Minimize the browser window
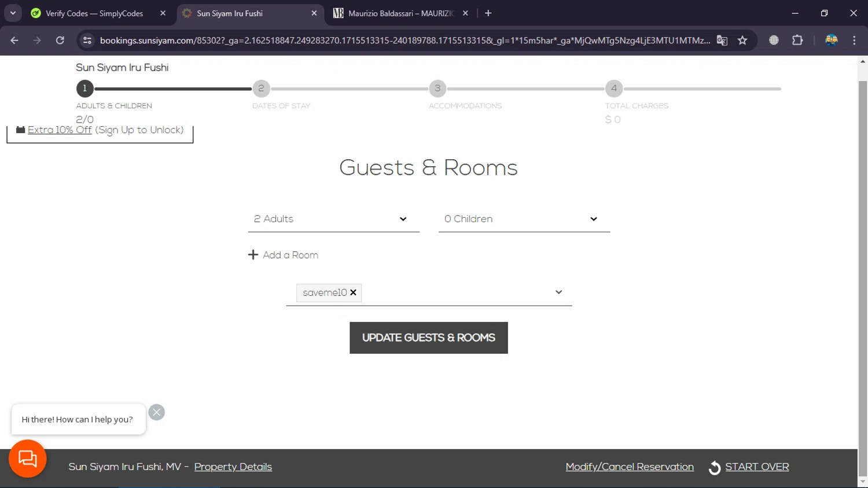This screenshot has height=488, width=868. [795, 13]
